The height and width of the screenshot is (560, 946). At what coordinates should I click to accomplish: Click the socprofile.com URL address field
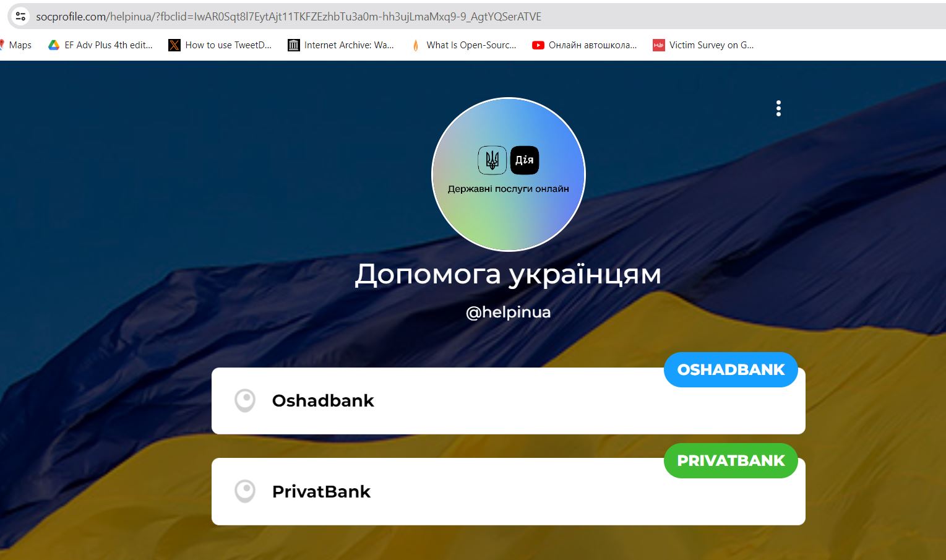288,17
